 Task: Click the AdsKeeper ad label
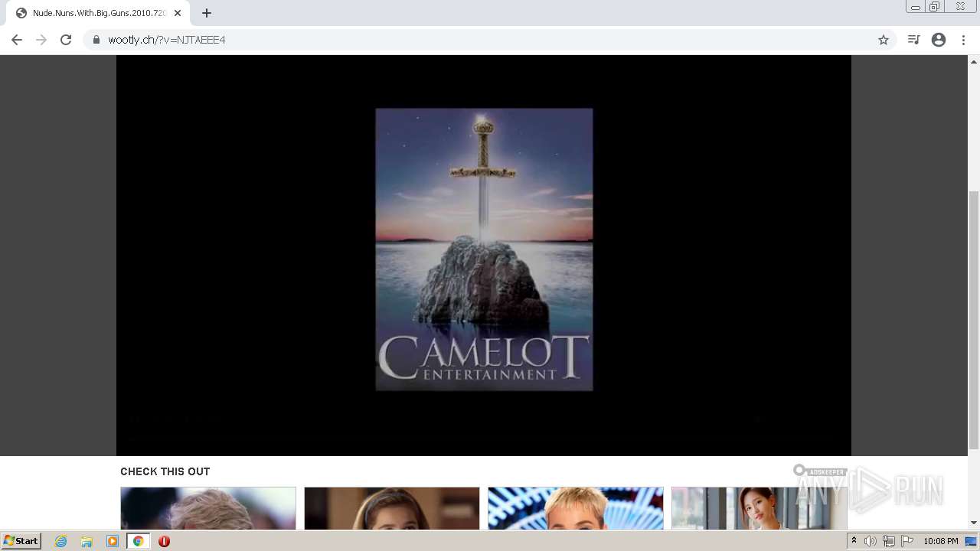point(820,471)
